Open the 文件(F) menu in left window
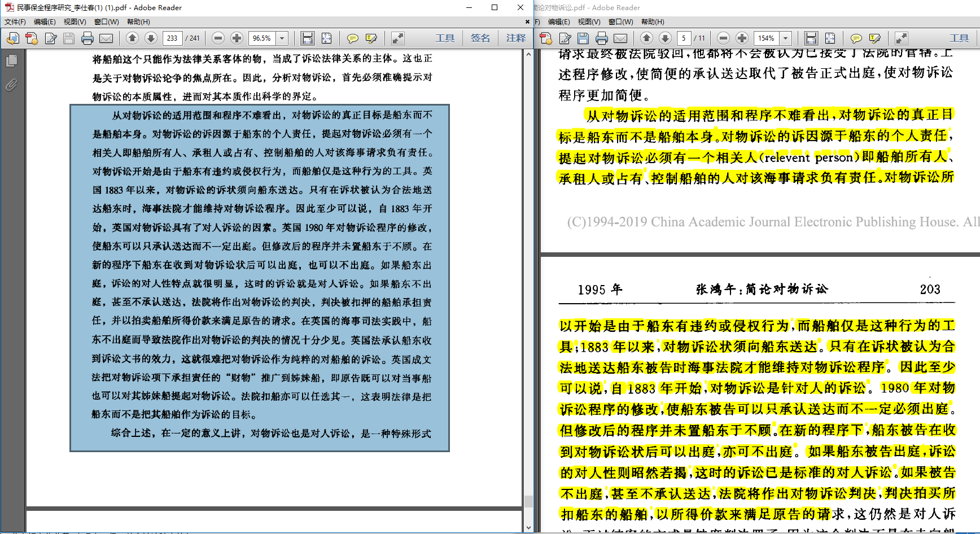980x534 pixels. pyautogui.click(x=15, y=22)
